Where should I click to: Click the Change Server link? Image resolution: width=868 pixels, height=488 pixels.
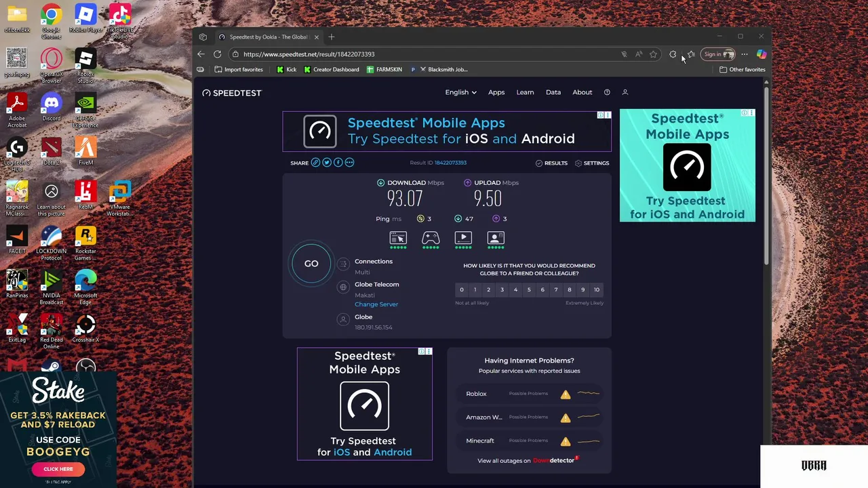point(376,304)
